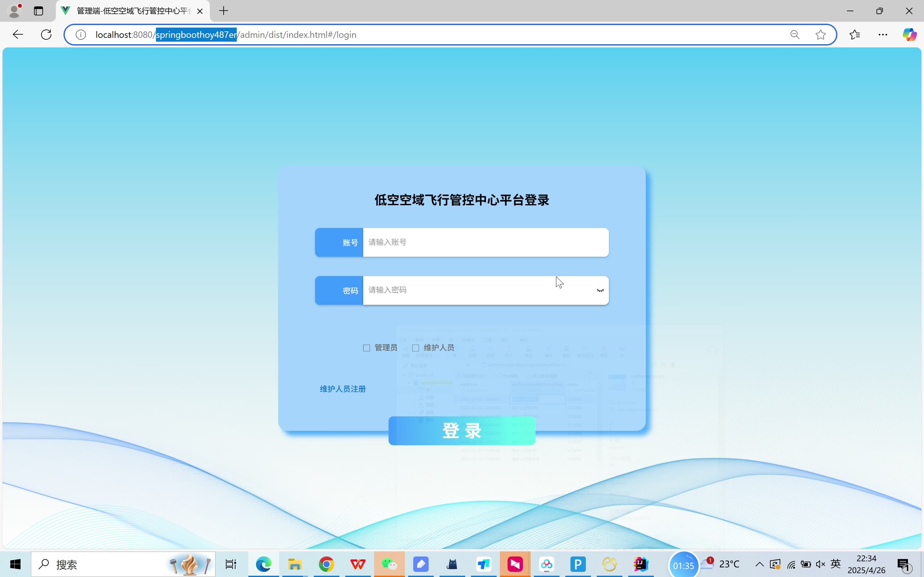Open browser settings and more menu
The height and width of the screenshot is (577, 924).
tap(883, 35)
